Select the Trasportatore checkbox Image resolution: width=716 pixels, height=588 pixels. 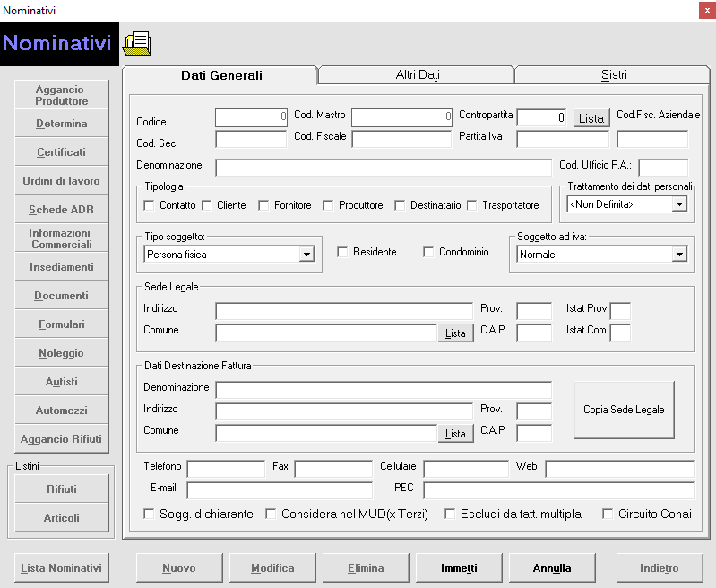point(471,205)
